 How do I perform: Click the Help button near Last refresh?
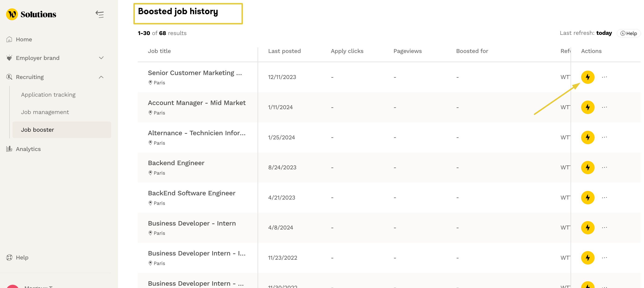click(x=628, y=33)
